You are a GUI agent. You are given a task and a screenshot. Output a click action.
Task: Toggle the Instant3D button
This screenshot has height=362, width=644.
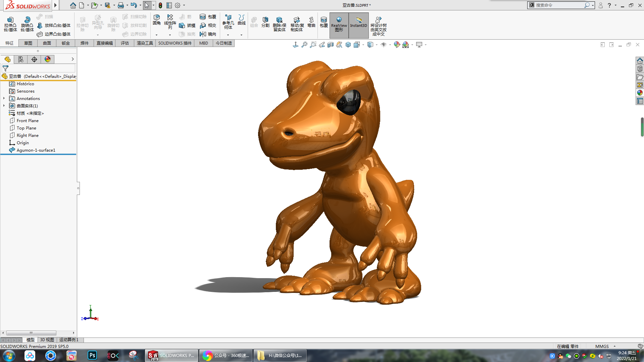point(358,25)
